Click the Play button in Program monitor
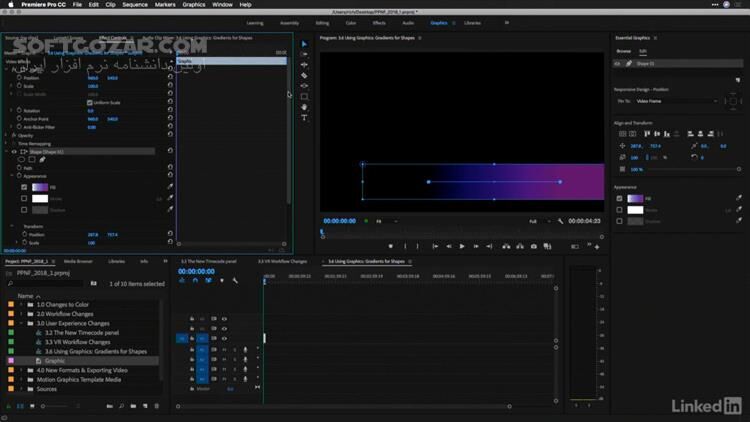 462,246
